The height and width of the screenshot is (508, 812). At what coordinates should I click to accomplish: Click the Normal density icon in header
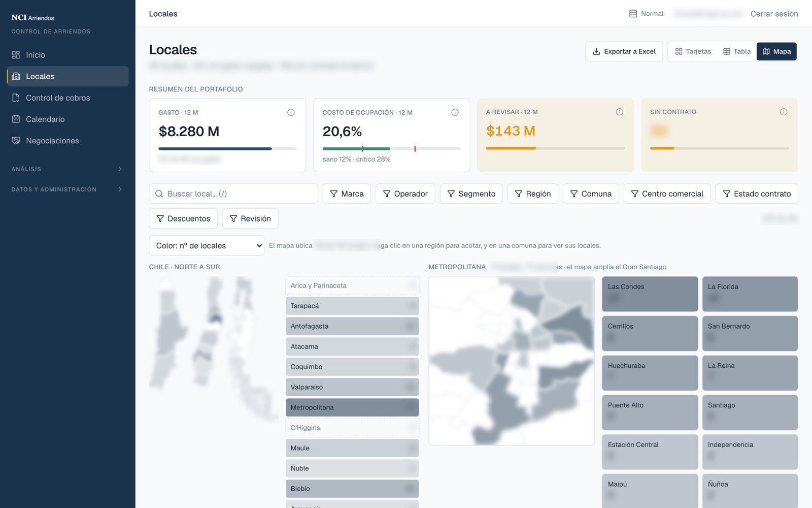click(x=633, y=14)
